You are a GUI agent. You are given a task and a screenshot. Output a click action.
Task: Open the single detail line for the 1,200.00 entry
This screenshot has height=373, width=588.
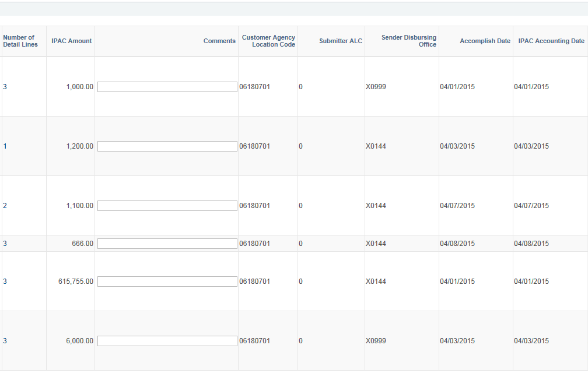pyautogui.click(x=5, y=146)
